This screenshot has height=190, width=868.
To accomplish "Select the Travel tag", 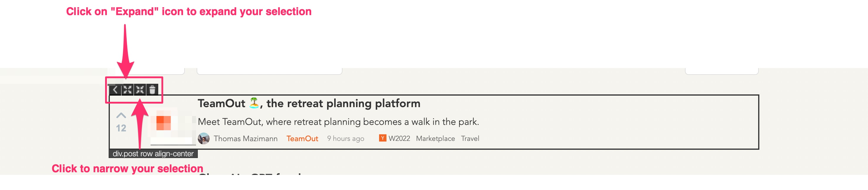I will click(470, 139).
